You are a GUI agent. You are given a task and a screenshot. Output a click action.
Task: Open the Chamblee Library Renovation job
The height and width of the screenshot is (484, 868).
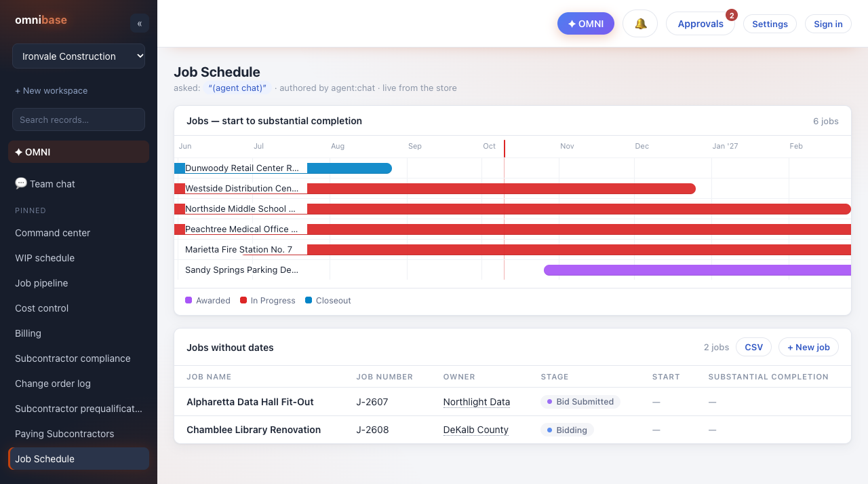(x=254, y=430)
